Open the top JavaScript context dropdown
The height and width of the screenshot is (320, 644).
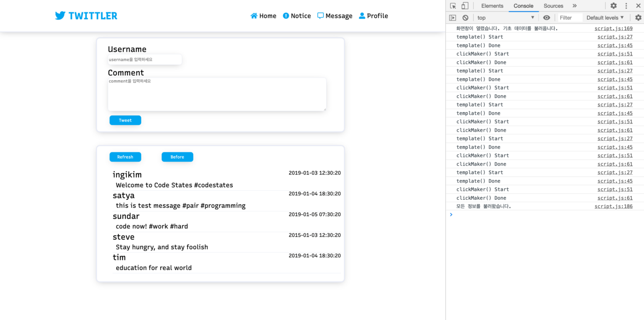(x=506, y=17)
